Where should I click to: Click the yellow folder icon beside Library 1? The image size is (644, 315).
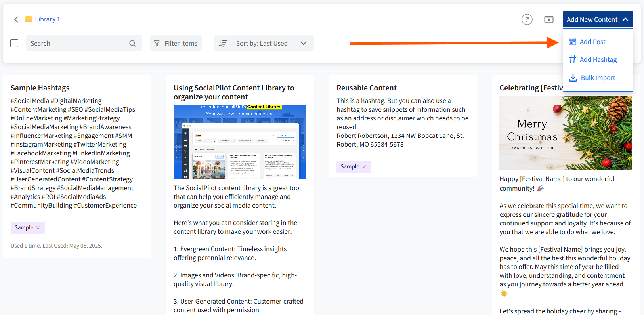[29, 19]
